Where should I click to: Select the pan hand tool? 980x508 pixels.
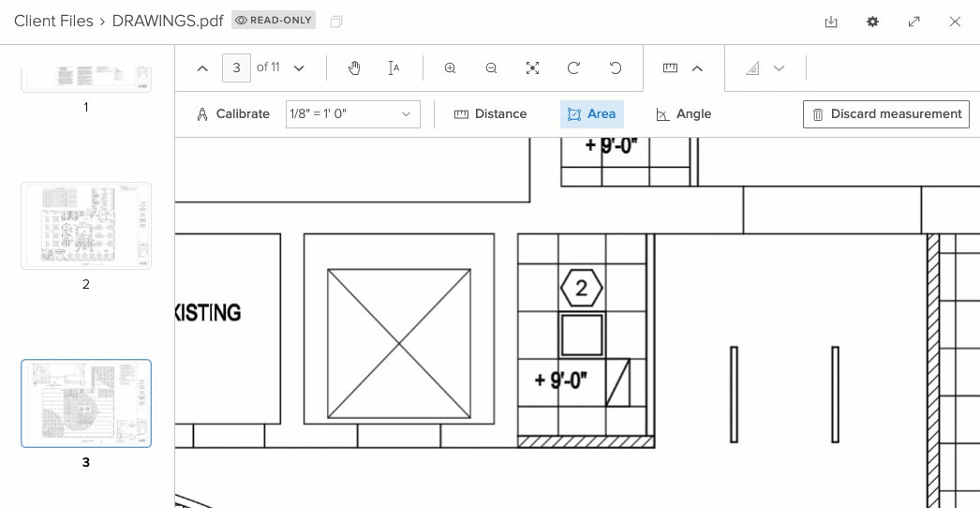pyautogui.click(x=354, y=68)
